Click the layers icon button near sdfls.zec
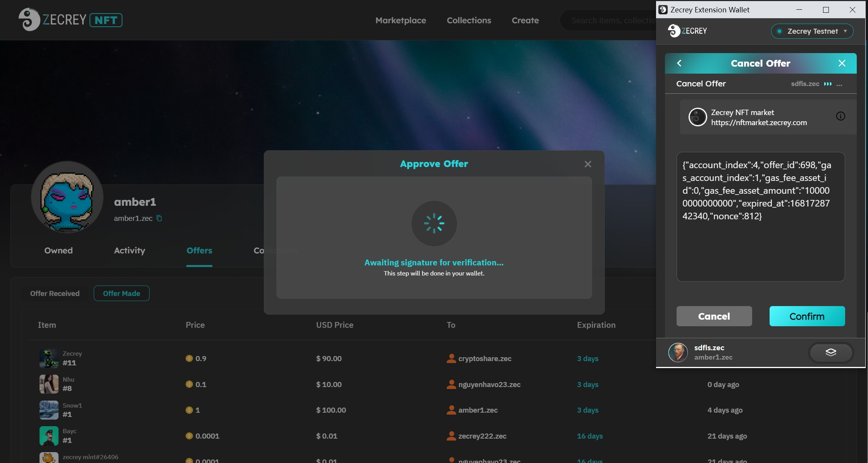 pyautogui.click(x=830, y=352)
